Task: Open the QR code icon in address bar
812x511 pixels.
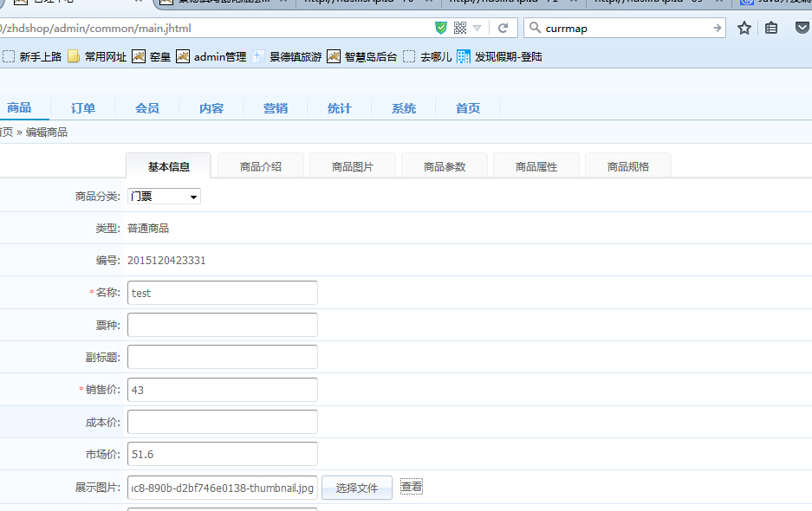Action: point(460,28)
